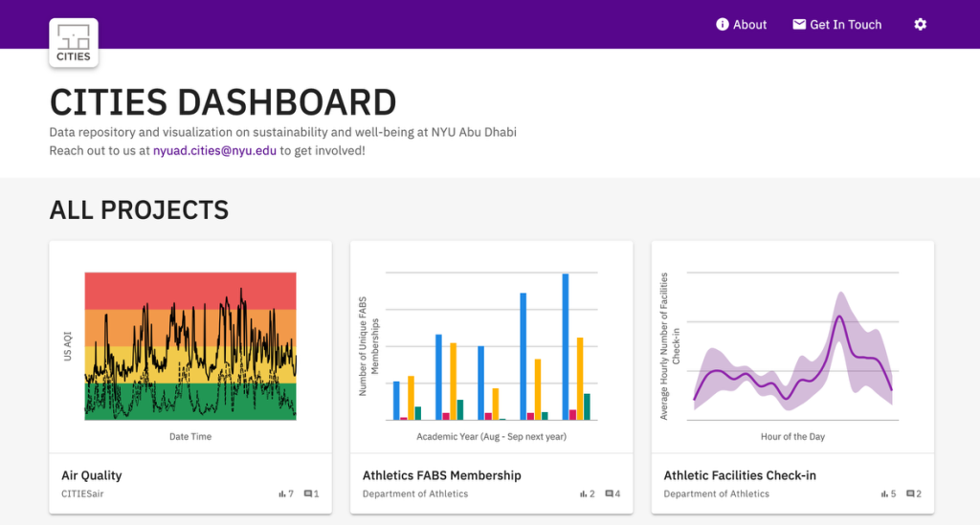Click comment icon on Facilities Check-in card
Image resolution: width=980 pixels, height=525 pixels.
(910, 493)
